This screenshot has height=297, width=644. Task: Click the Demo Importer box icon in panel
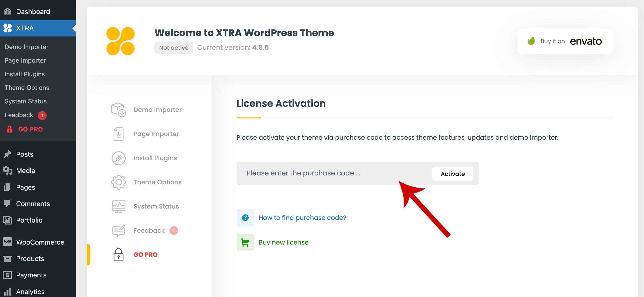[x=118, y=109]
